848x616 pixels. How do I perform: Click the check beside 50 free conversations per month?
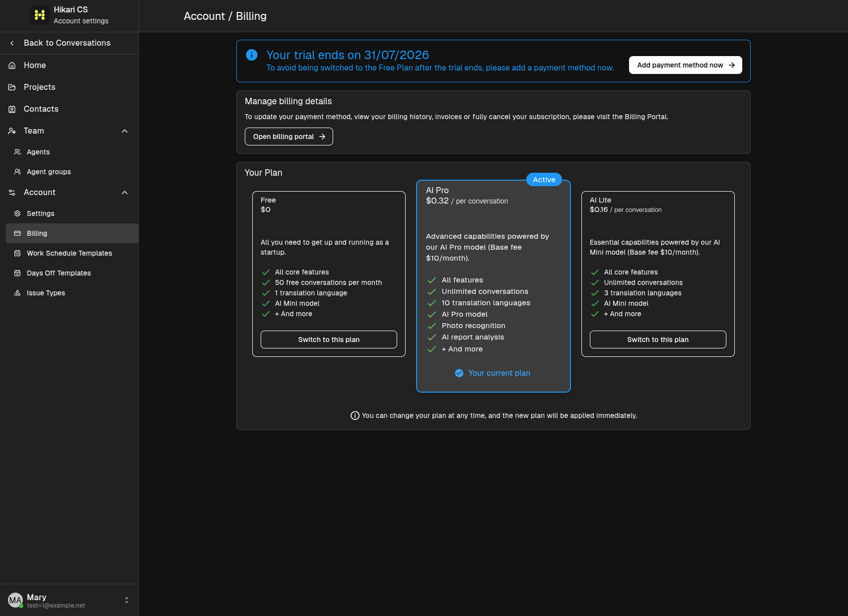266,282
